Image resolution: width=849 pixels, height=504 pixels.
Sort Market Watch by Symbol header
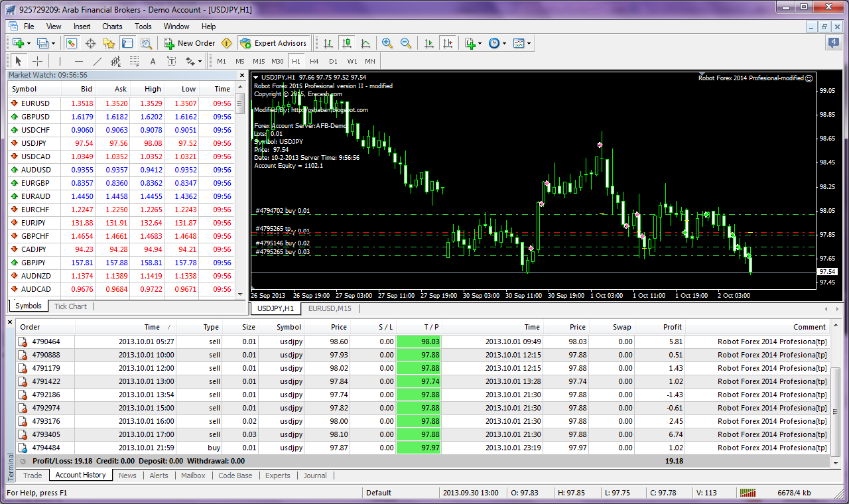pyautogui.click(x=34, y=89)
